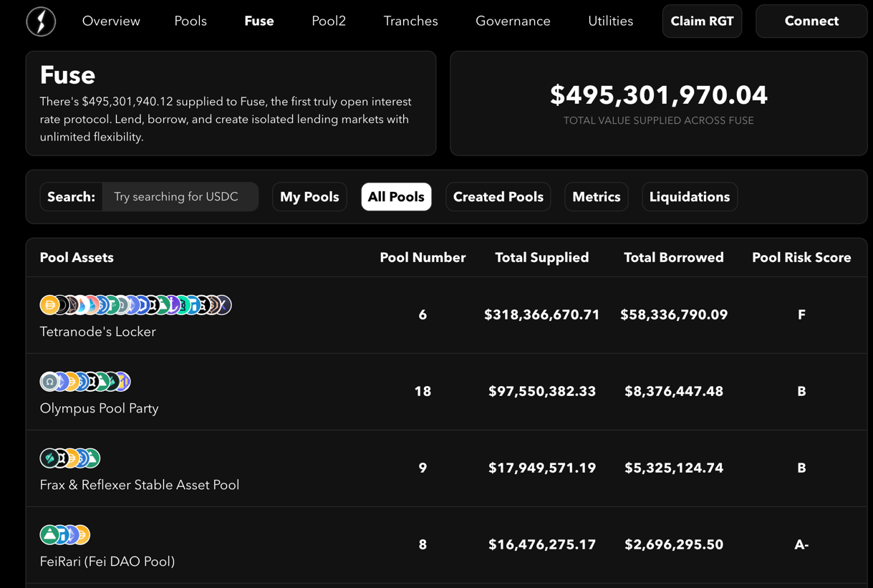This screenshot has height=588, width=873.
Task: Click the Search: label
Action: pyautogui.click(x=71, y=197)
